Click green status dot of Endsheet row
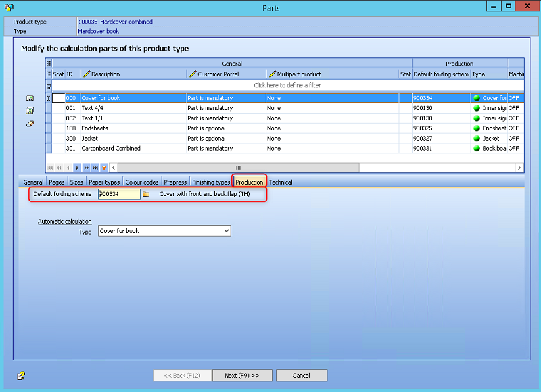Image resolution: width=541 pixels, height=392 pixels. [x=477, y=128]
